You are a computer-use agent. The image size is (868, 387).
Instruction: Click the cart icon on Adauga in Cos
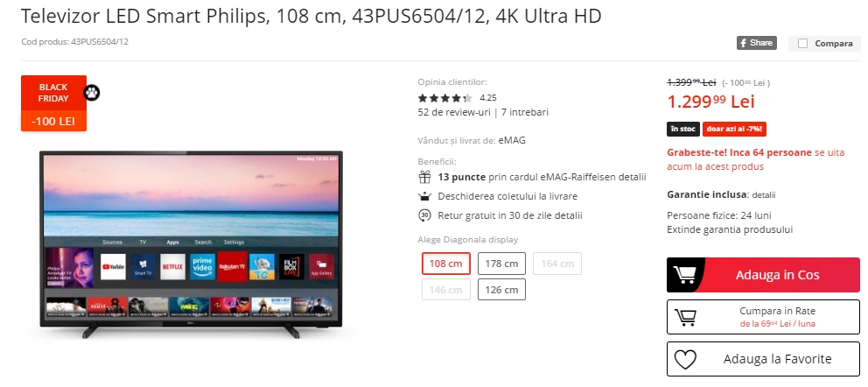tap(685, 275)
